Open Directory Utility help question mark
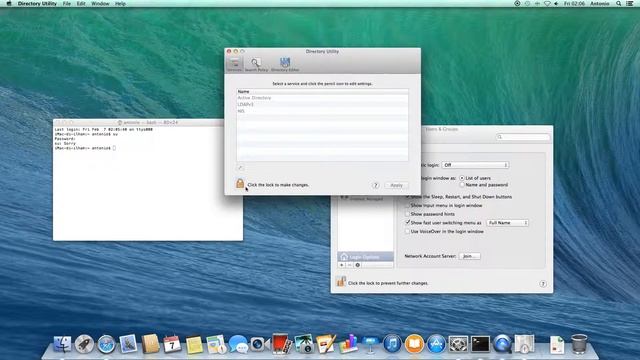Viewport: 640px width, 360px height. pos(376,185)
